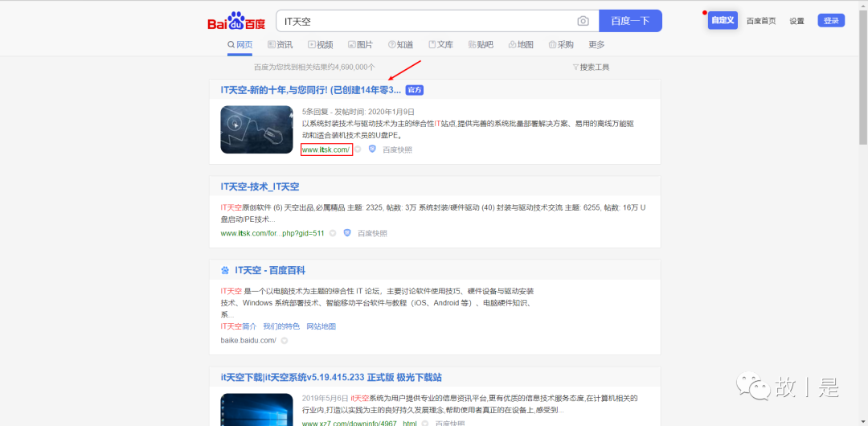Expand arrow next to baike.baidu.com/
868x426 pixels.
(x=284, y=341)
